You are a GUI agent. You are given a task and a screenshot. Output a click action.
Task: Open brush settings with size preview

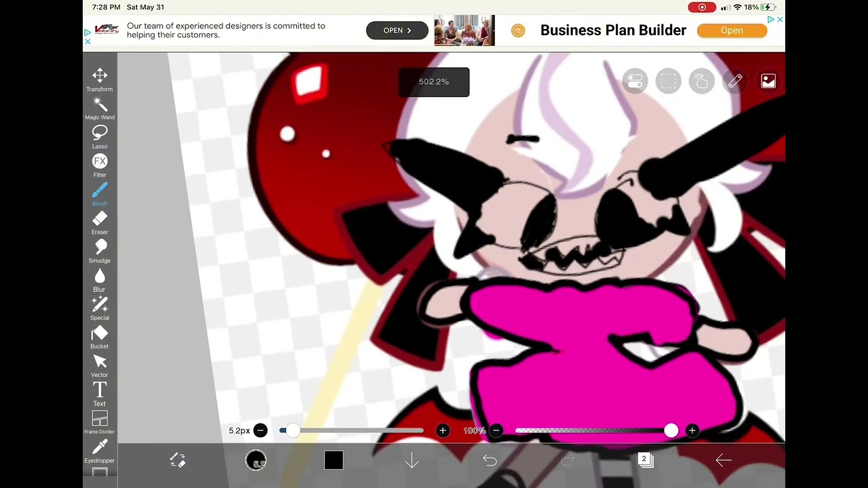point(256,460)
